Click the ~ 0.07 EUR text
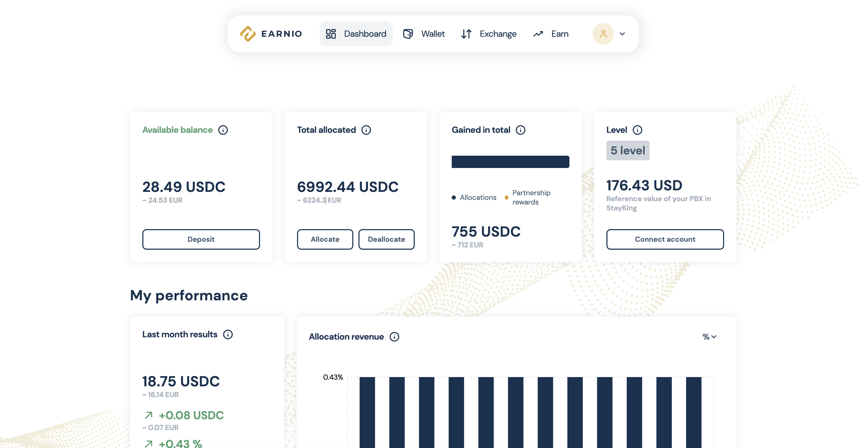The height and width of the screenshot is (448, 868). (x=161, y=428)
